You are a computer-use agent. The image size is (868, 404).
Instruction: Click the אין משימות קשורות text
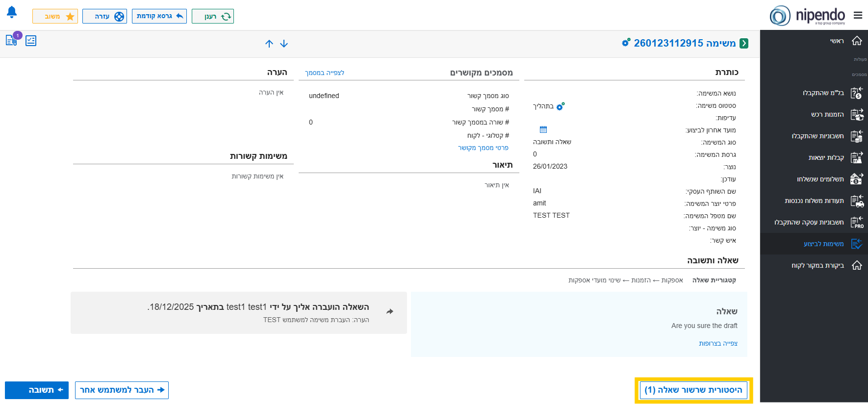[257, 176]
